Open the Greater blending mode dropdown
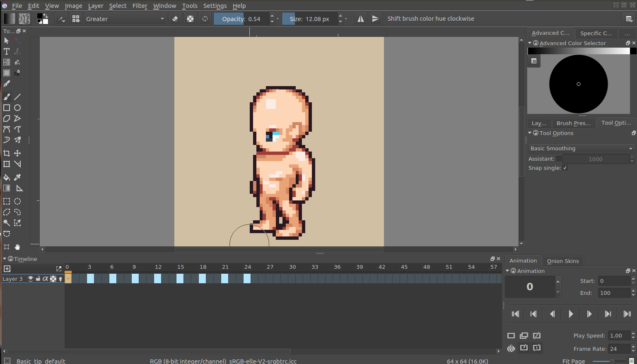This screenshot has height=364, width=637. (x=125, y=18)
